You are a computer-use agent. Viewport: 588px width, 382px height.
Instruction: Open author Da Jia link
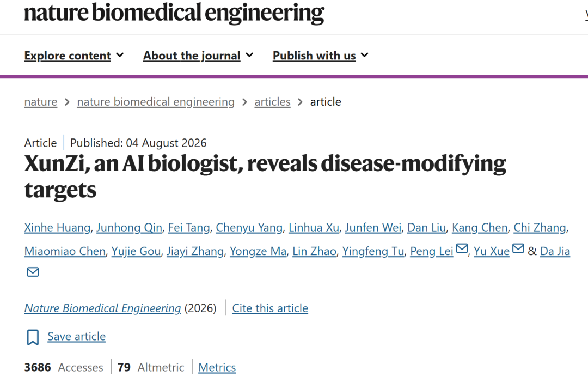555,251
